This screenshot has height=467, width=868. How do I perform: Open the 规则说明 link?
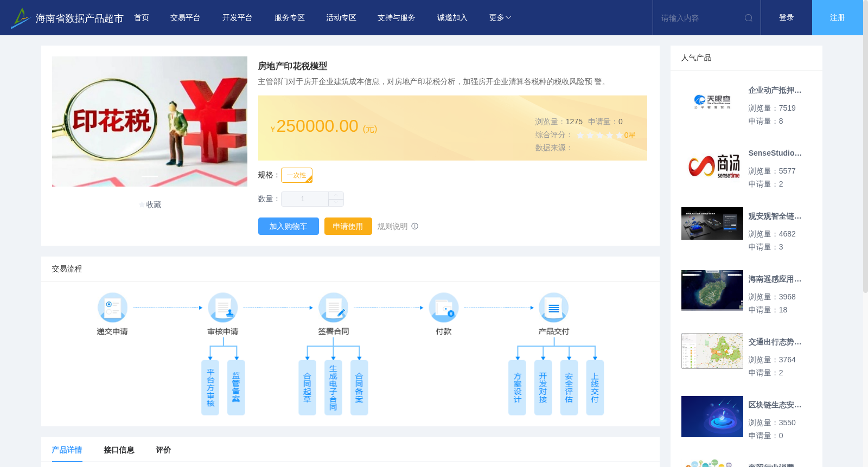392,226
